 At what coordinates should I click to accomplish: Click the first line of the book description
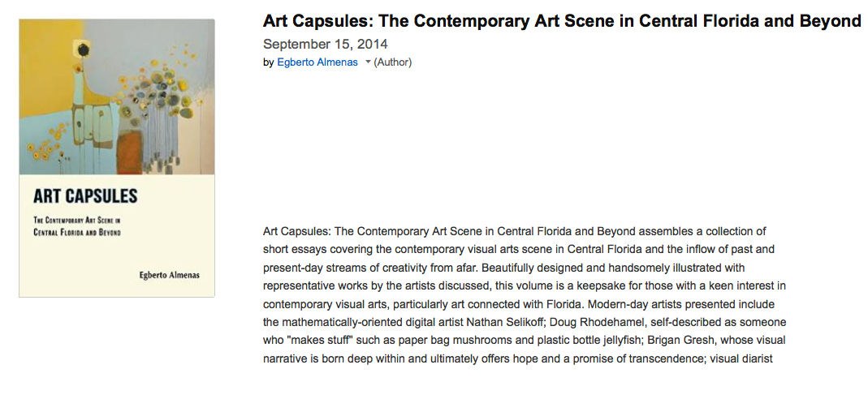515,232
